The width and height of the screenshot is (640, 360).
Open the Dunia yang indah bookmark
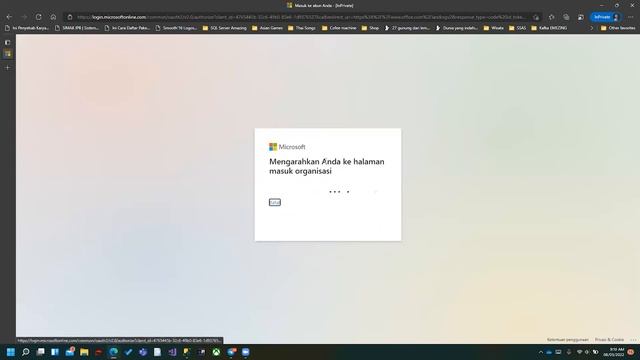click(x=457, y=28)
